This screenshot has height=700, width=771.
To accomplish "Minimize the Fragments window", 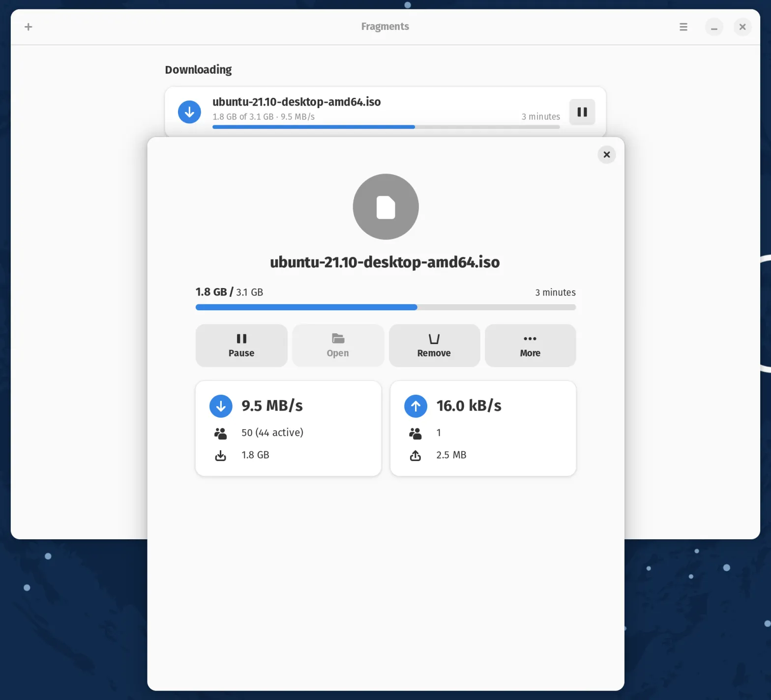I will (713, 27).
